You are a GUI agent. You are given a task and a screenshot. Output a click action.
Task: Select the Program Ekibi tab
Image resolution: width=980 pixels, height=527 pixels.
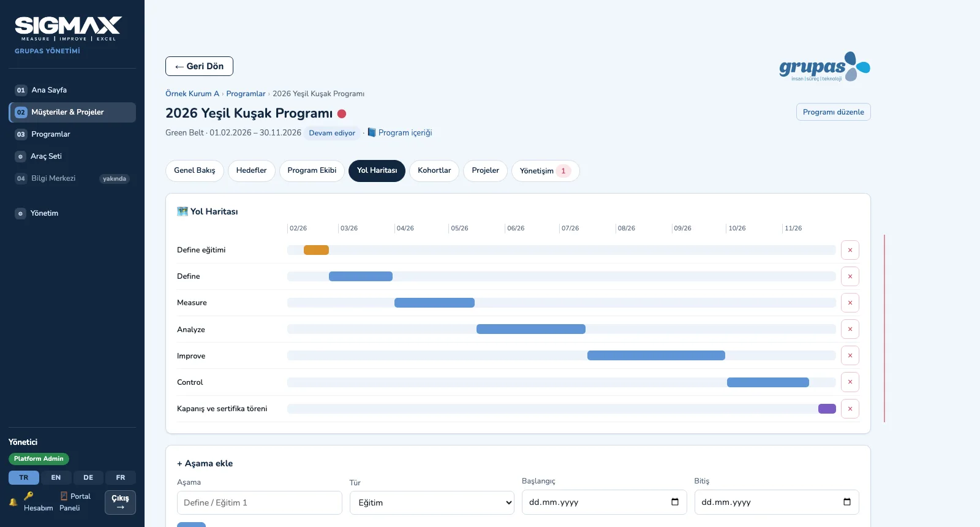pyautogui.click(x=312, y=171)
